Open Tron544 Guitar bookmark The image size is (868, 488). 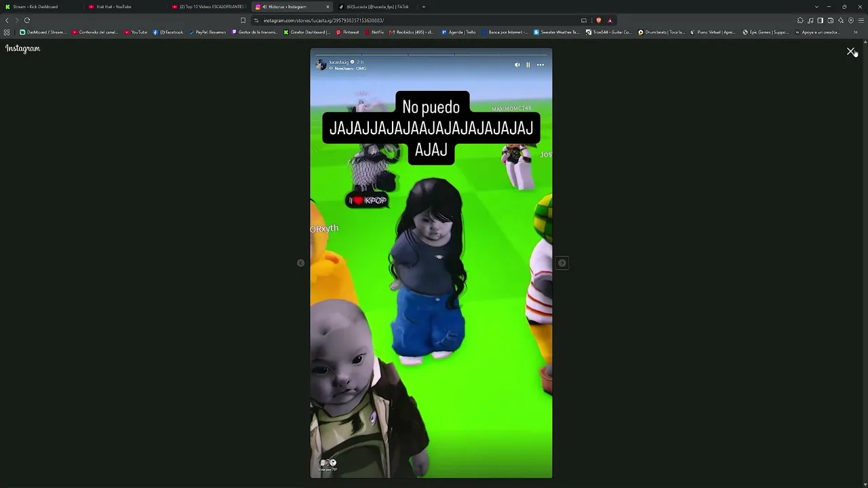click(608, 33)
